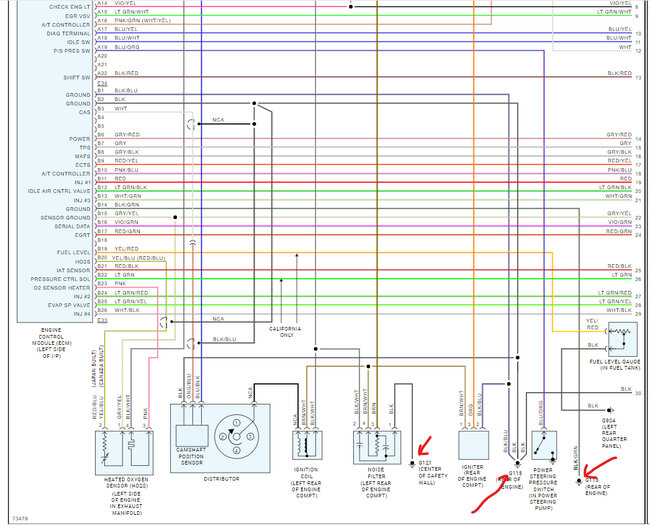Select the DISTRIBUTOR caption
This screenshot has width=650, height=526.
pos(221,479)
